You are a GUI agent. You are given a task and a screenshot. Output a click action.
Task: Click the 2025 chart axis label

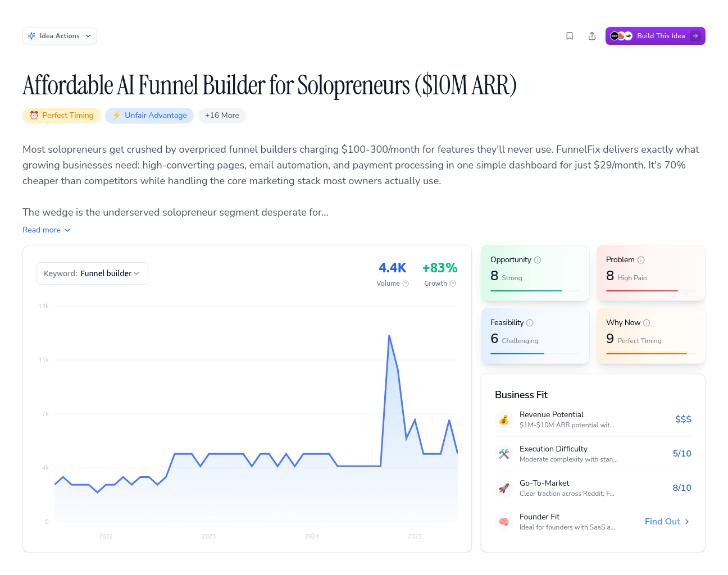[x=415, y=536]
